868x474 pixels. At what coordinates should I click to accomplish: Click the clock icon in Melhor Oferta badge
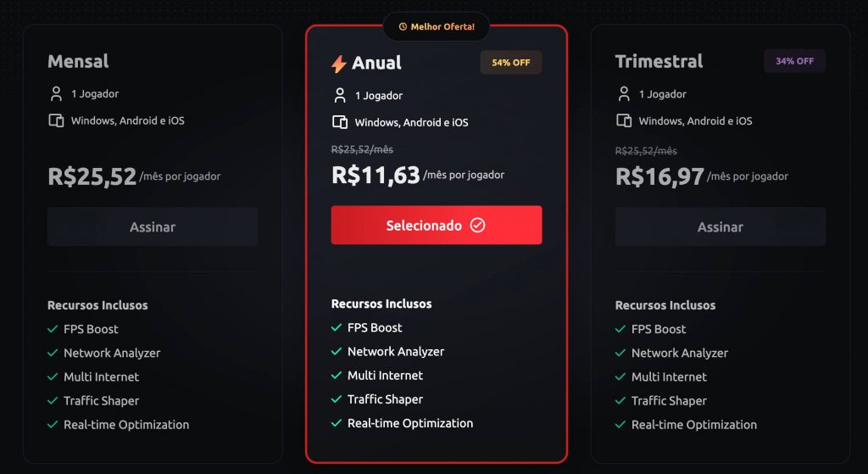click(403, 27)
